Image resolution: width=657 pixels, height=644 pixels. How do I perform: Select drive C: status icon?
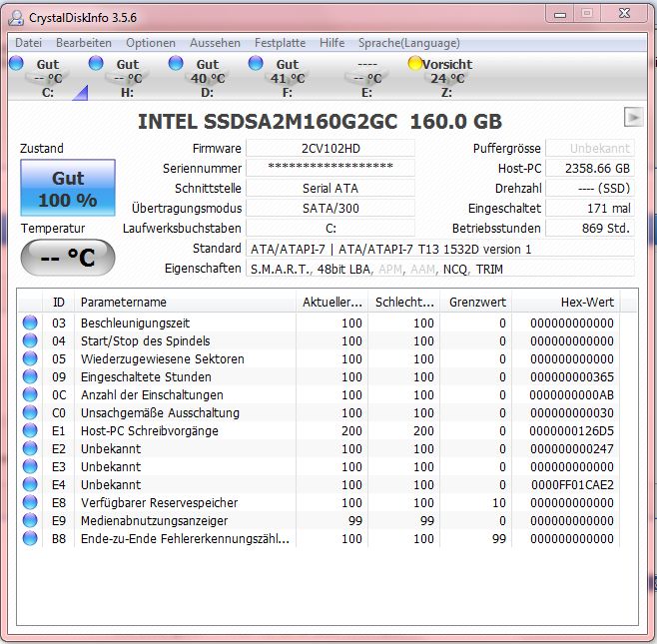16,63
